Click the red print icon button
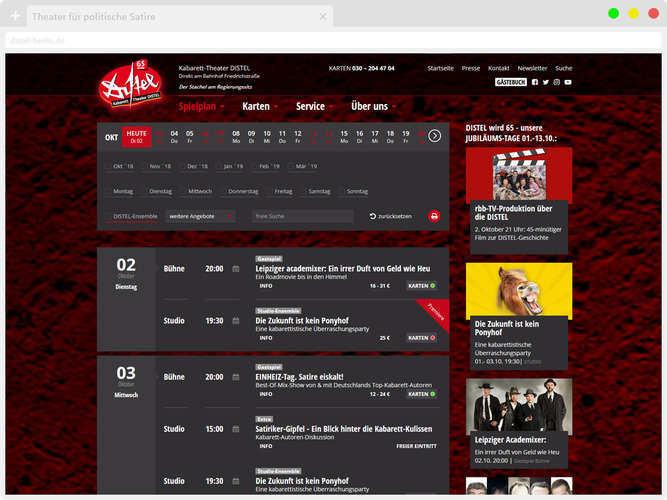Viewport: 667px width, 500px height. point(434,216)
